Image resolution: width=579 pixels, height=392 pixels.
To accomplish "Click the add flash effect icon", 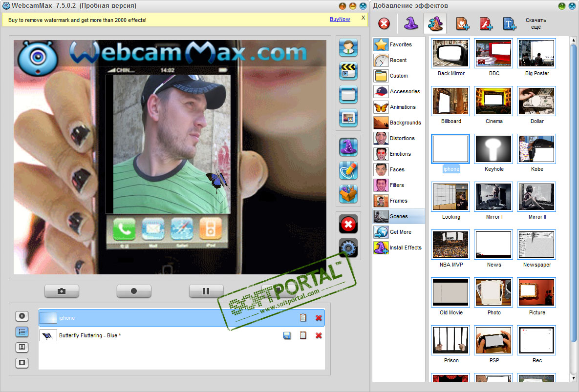I will point(486,23).
